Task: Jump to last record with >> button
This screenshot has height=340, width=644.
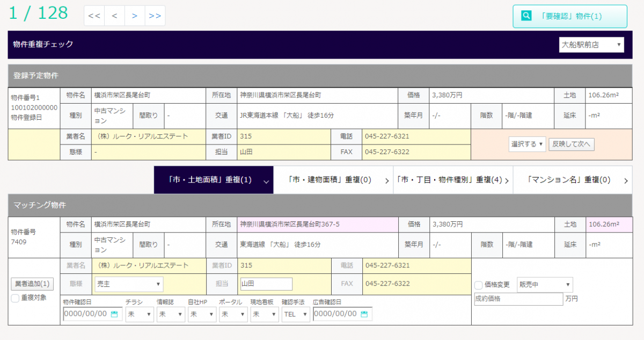Action: pyautogui.click(x=155, y=16)
